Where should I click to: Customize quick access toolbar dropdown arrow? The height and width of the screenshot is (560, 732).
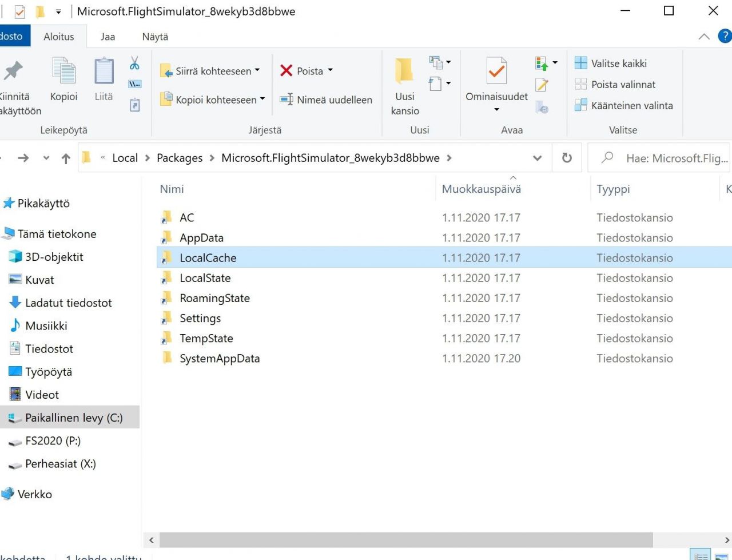point(58,11)
